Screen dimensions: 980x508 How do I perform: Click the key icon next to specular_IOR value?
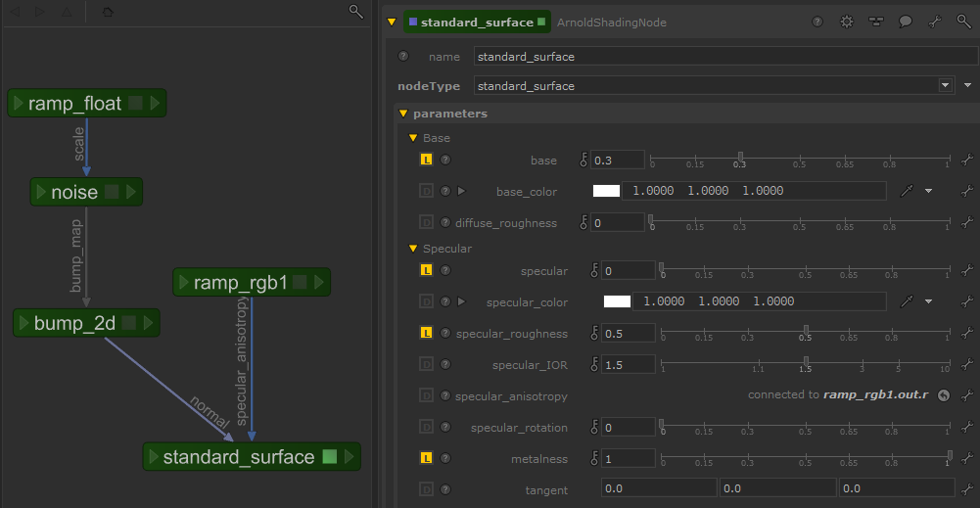[594, 364]
